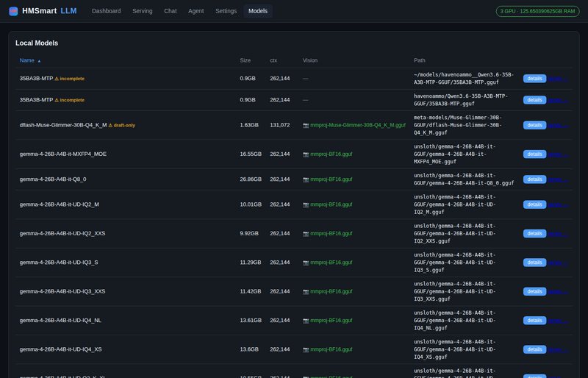The image size is (588, 378).
Task: Click the draft-only warning badge
Action: point(122,125)
